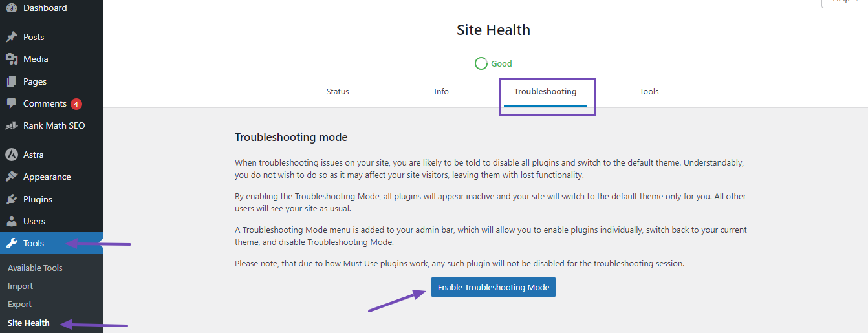Screen dimensions: 868x333
Task: Go to the Media library menu
Action: click(x=52, y=59)
